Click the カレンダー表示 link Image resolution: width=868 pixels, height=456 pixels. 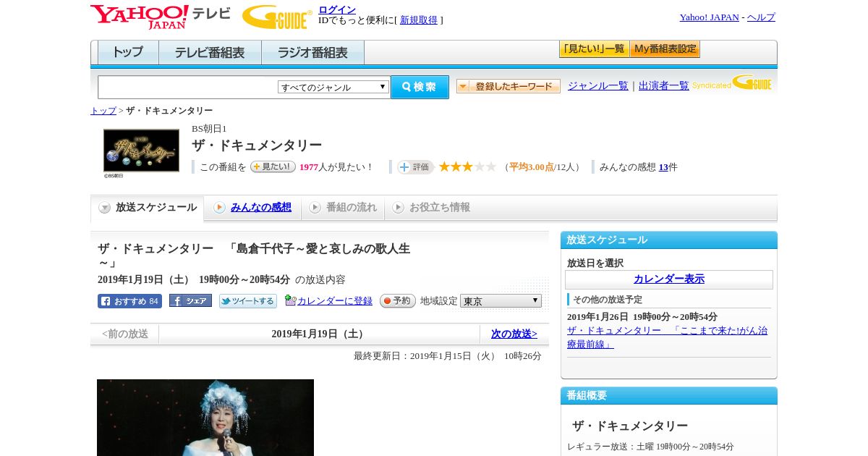click(669, 279)
